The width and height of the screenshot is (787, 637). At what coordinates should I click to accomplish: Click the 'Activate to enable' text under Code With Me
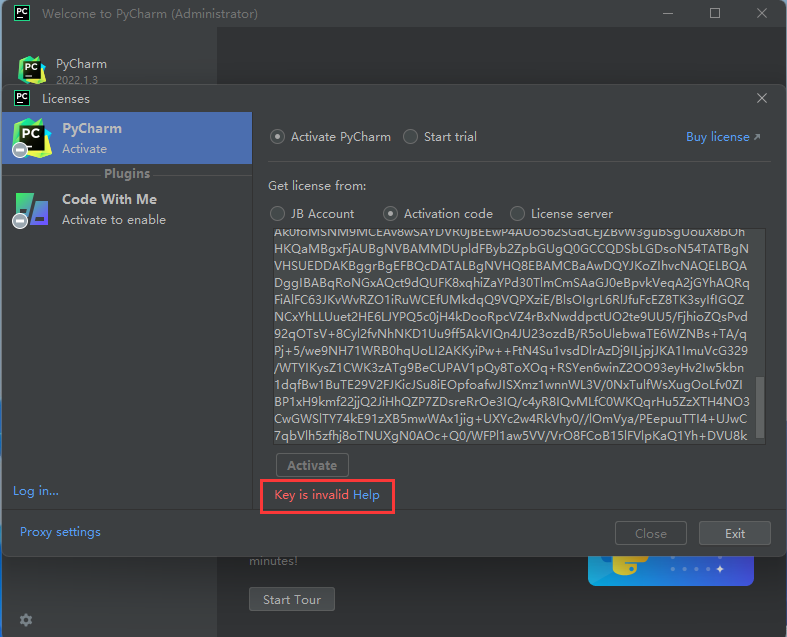[114, 220]
